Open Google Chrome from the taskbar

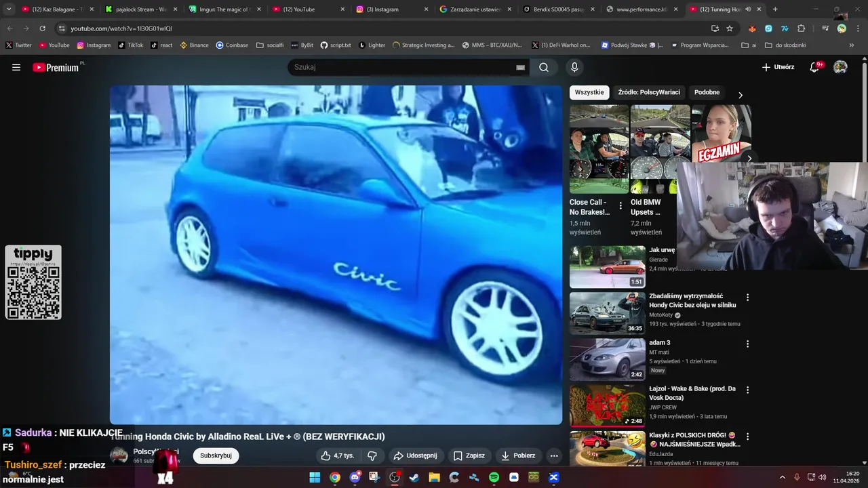pos(335,477)
